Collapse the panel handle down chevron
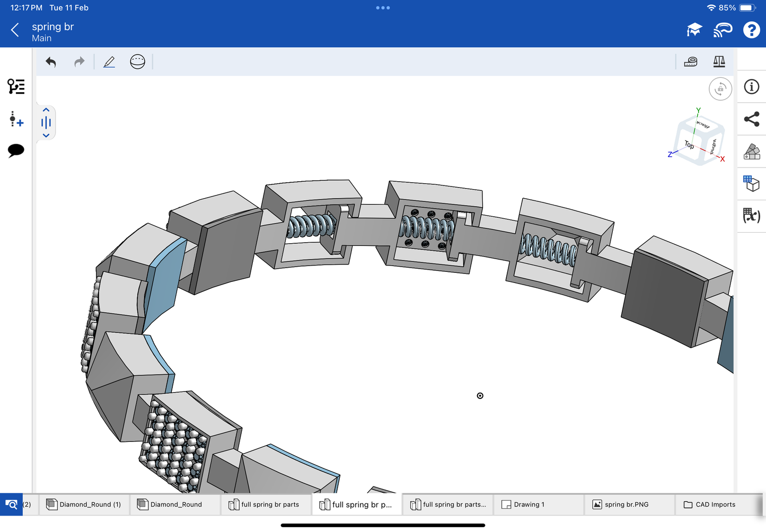The image size is (766, 532). (x=46, y=136)
